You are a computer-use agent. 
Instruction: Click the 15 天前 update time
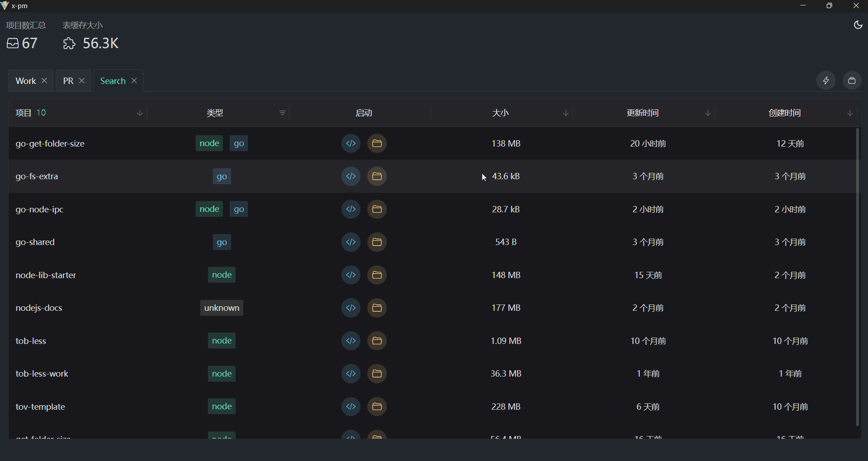(648, 275)
